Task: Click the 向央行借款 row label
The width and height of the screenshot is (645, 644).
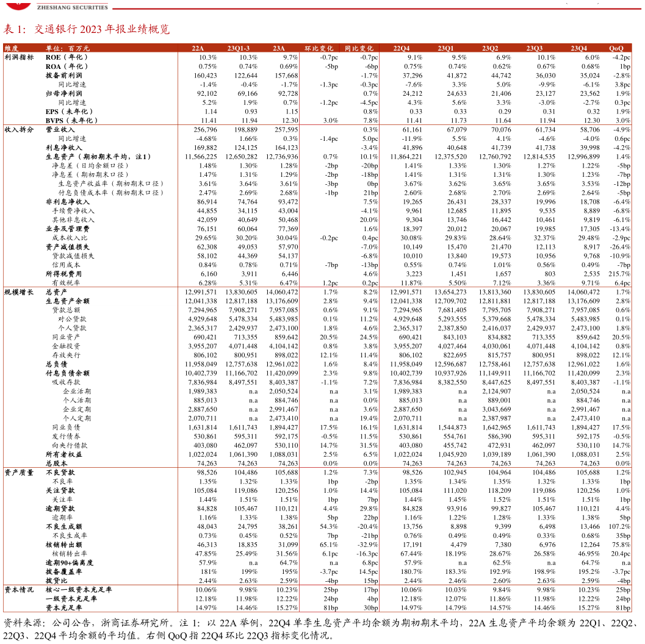Action: 70,446
